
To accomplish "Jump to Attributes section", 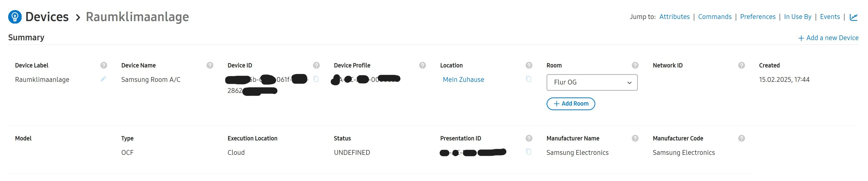I will tap(674, 17).
